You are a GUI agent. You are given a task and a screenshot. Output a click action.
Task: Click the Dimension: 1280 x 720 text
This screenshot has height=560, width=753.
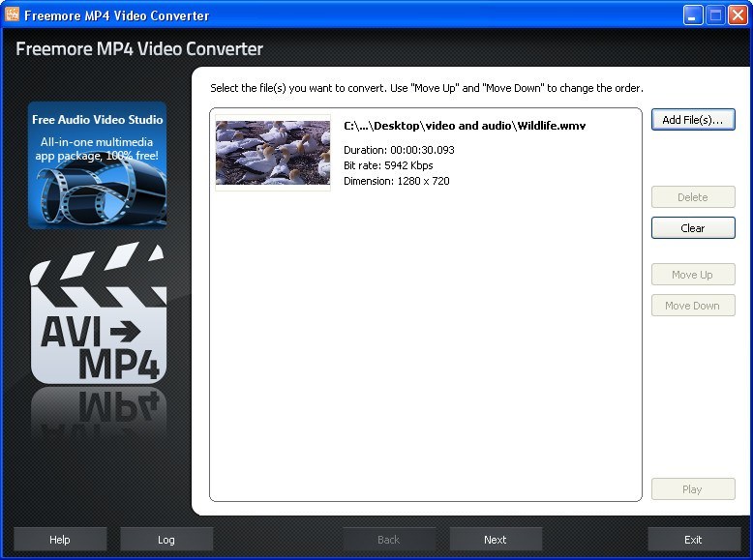[x=397, y=181]
